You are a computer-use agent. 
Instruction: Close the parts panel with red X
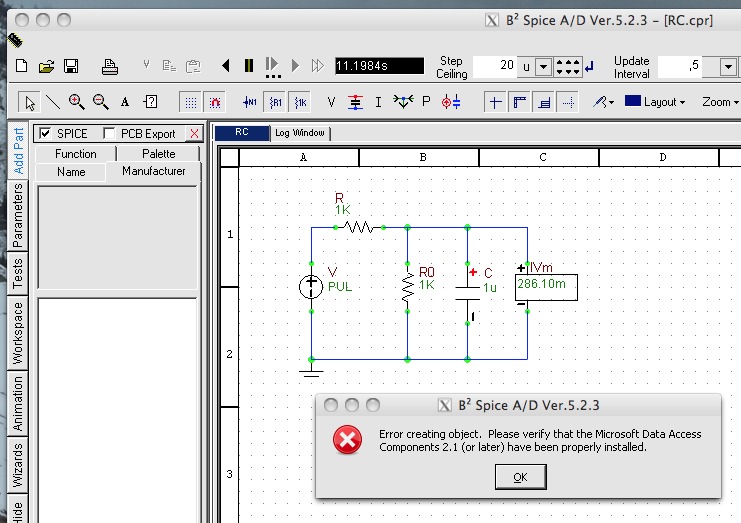click(194, 134)
